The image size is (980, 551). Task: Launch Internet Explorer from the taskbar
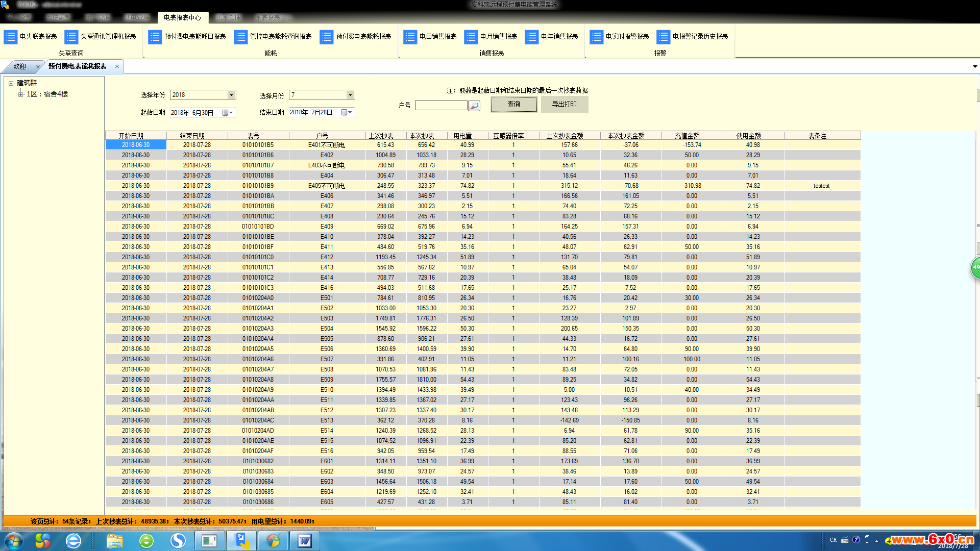click(x=73, y=541)
